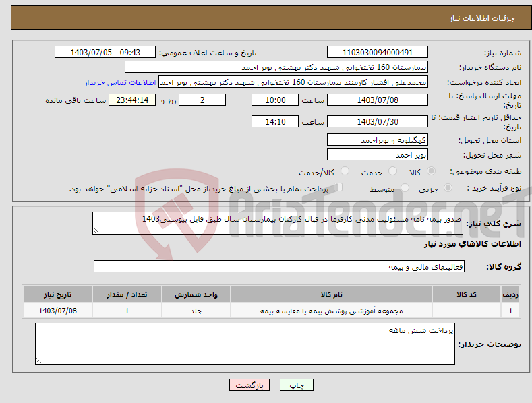Screen dimensions: 532x403
Task: Select the جزیی purchase type radio
Action: click(x=448, y=188)
